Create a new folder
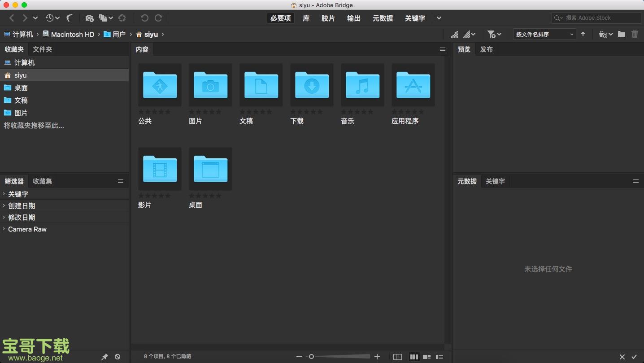The image size is (644, 363). pos(622,34)
